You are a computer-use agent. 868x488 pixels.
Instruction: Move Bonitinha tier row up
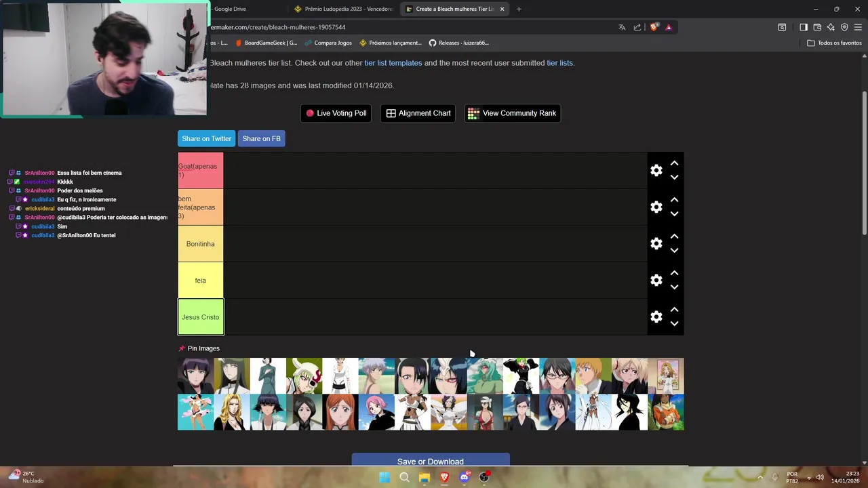tap(674, 237)
